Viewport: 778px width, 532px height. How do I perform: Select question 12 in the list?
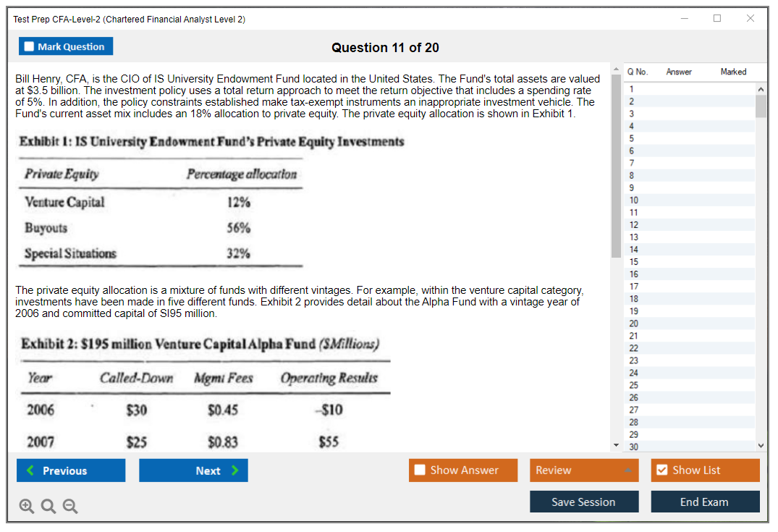tap(634, 224)
